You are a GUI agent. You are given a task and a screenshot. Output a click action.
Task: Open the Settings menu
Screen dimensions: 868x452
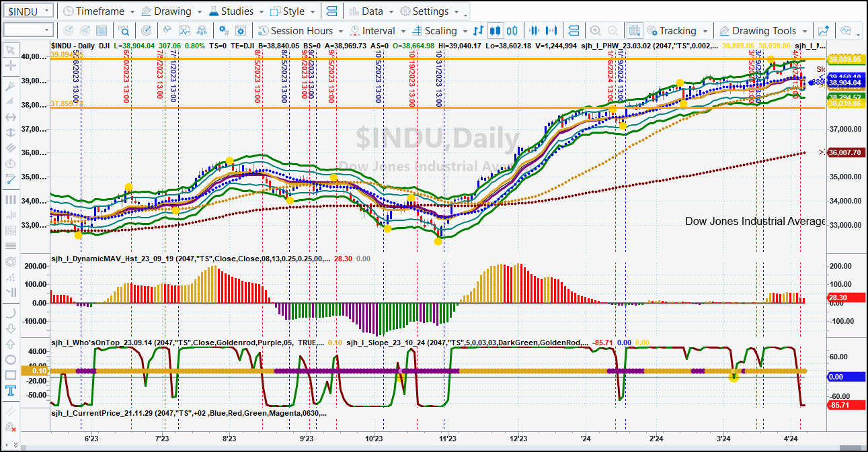coord(430,11)
